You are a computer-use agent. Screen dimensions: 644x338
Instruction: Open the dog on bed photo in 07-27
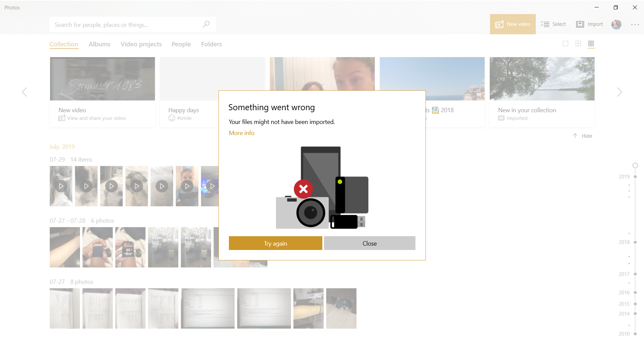click(x=341, y=308)
